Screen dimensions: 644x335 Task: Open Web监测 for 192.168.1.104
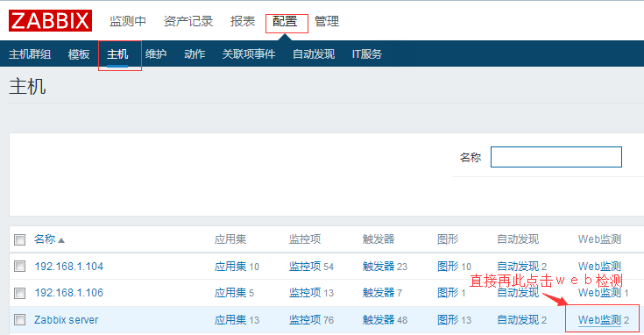599,267
